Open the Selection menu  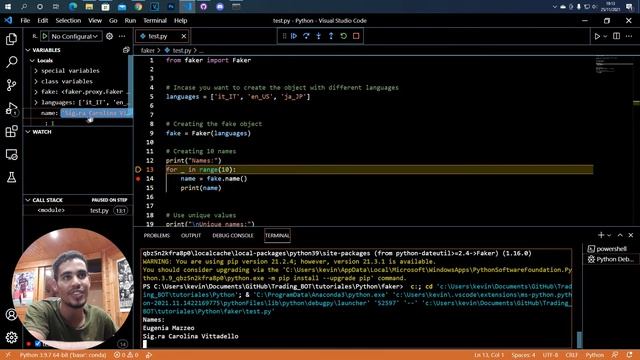point(68,20)
